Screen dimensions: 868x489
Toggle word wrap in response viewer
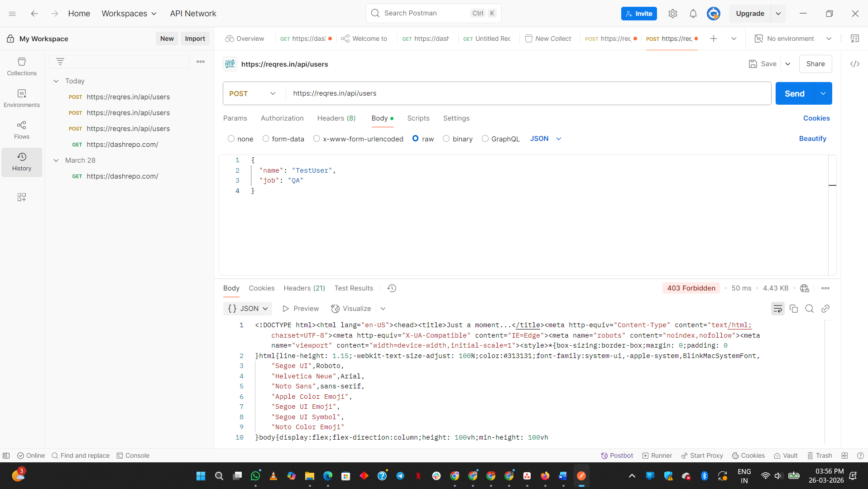click(x=777, y=309)
